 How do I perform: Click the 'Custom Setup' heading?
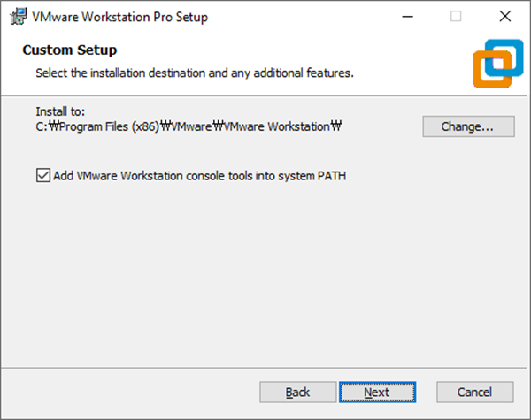coord(69,50)
